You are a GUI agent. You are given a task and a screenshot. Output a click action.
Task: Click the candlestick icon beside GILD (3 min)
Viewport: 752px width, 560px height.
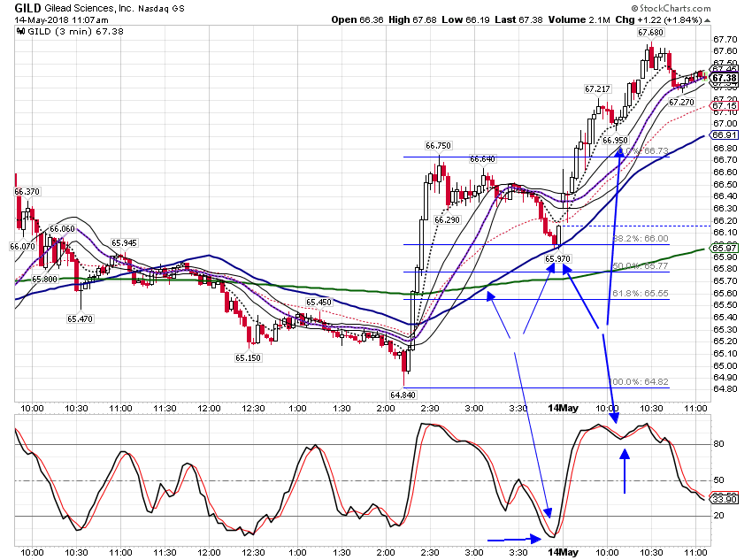(20, 32)
